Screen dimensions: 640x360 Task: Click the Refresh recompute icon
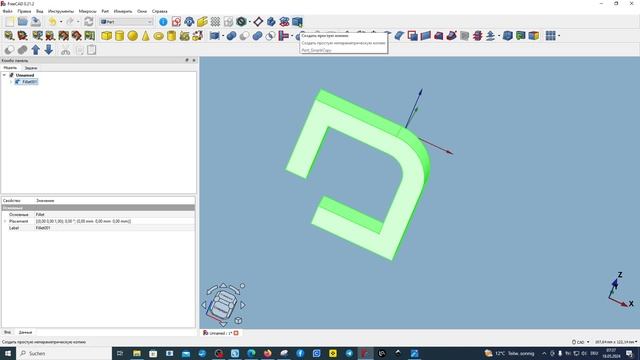[x=89, y=22]
